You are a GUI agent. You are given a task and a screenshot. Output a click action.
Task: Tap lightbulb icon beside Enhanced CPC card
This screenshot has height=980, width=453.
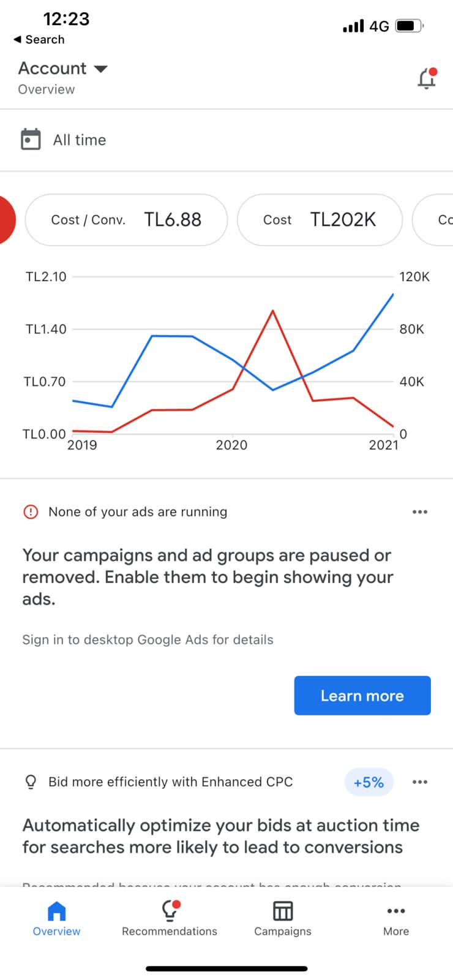click(31, 782)
